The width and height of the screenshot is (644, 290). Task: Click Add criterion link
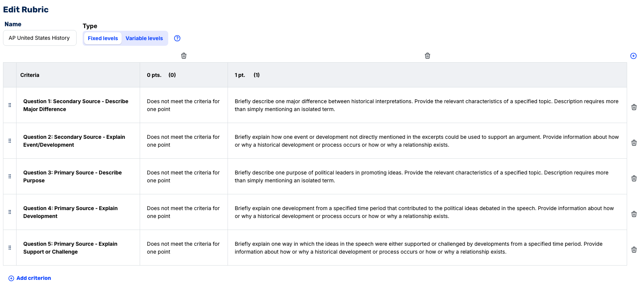click(30, 278)
